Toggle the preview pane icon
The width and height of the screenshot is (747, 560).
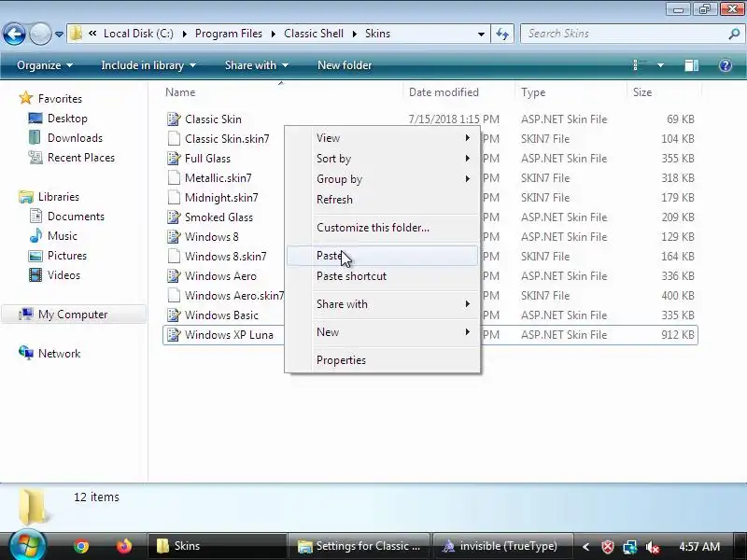coord(691,65)
